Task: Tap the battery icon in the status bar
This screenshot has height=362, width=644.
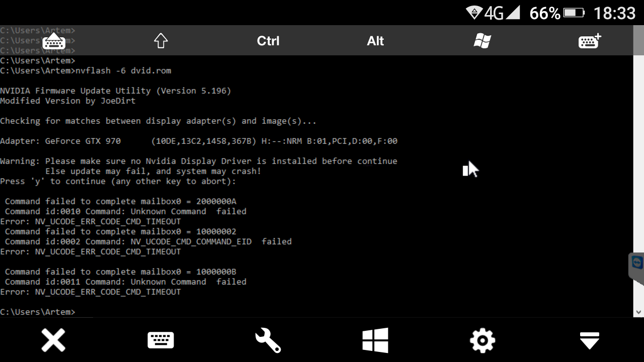Action: [x=574, y=13]
